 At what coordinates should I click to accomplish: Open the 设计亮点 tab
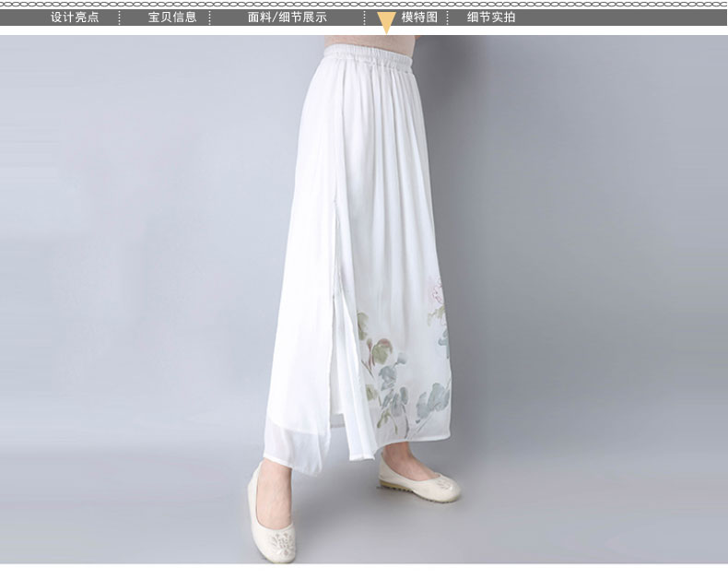pyautogui.click(x=75, y=18)
